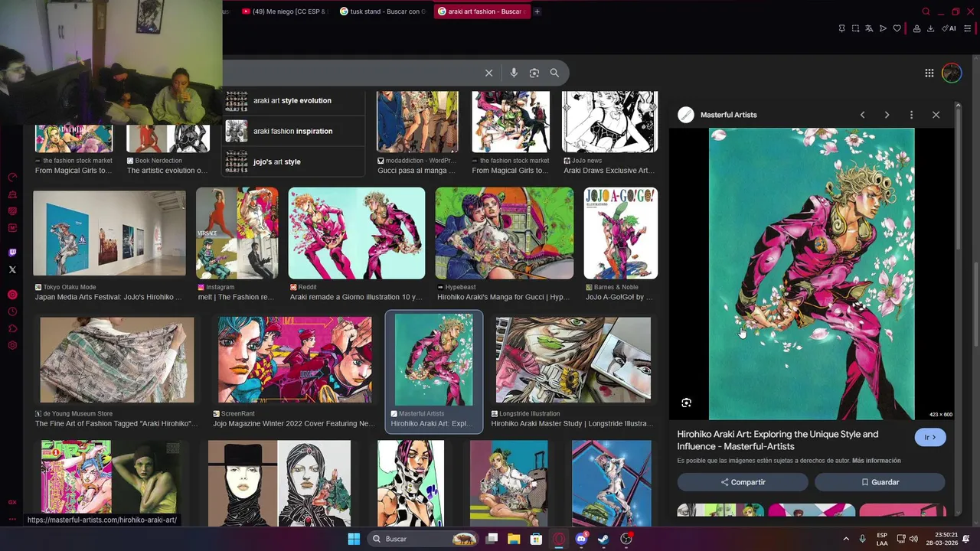Screen dimensions: 980x551
Task: Open File Explorer from the taskbar
Action: pos(514,539)
